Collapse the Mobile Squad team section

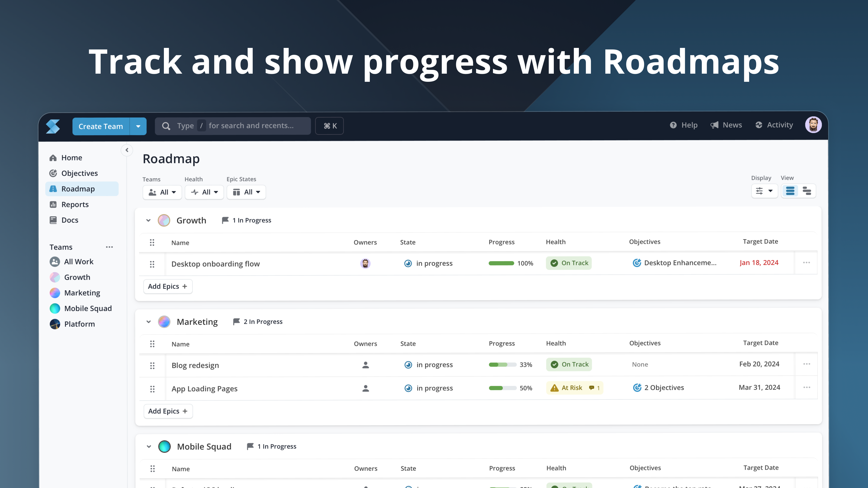point(149,447)
